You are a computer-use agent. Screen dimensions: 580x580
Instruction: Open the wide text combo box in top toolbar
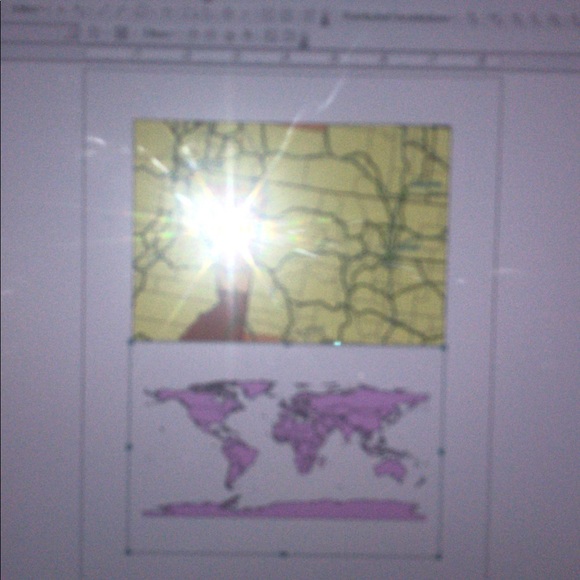(x=397, y=17)
